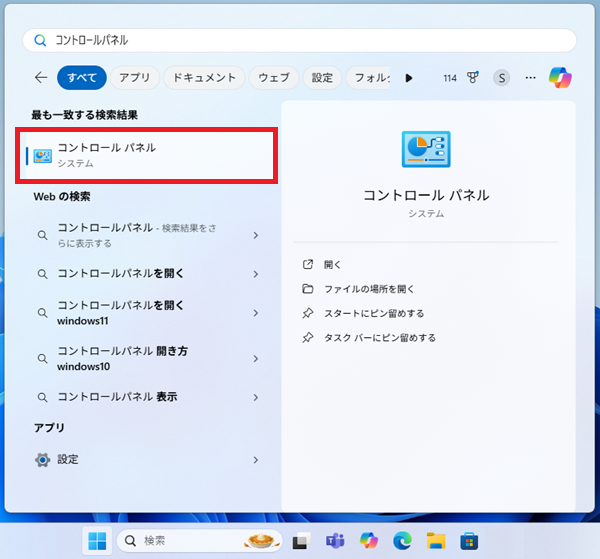Open Microsoft Store from the taskbar
Viewport: 600px width, 559px height.
tap(469, 541)
